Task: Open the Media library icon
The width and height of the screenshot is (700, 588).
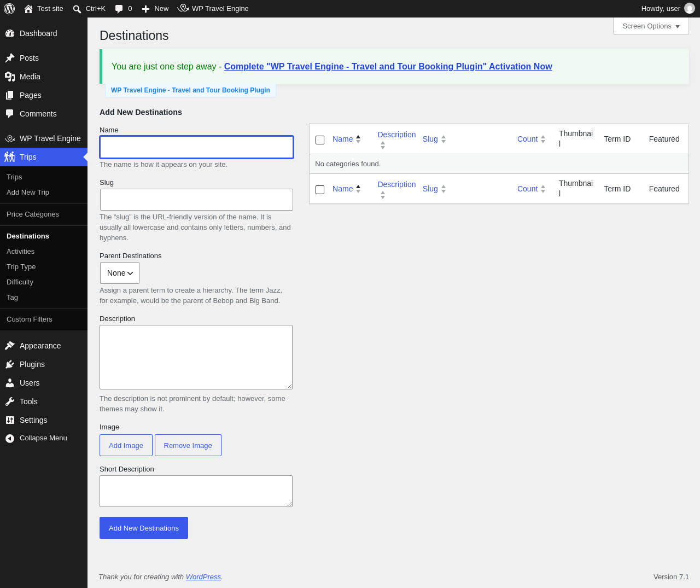Action: pos(10,77)
